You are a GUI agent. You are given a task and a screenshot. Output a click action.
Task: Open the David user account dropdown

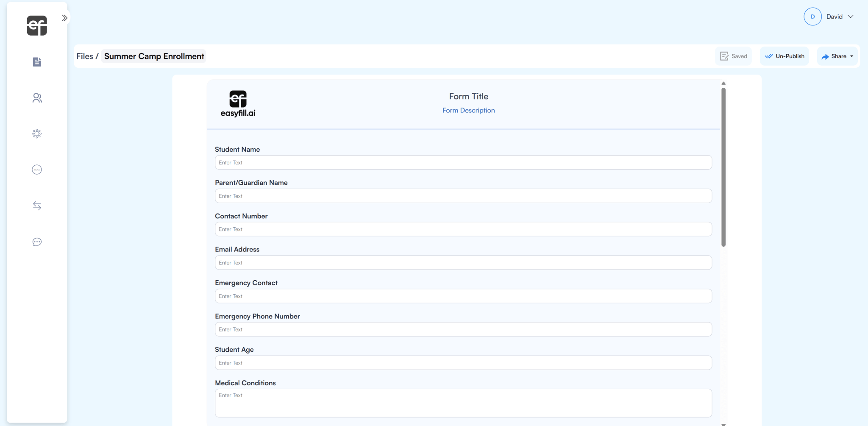[829, 17]
